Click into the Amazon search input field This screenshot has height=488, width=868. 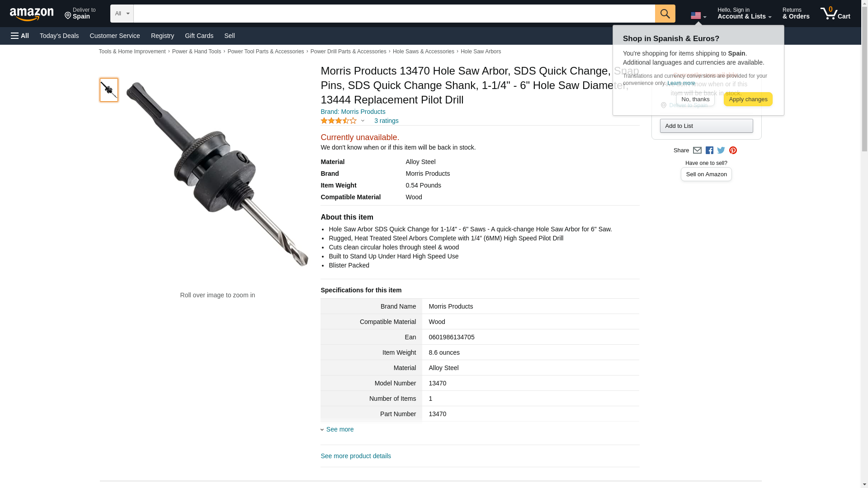point(394,14)
